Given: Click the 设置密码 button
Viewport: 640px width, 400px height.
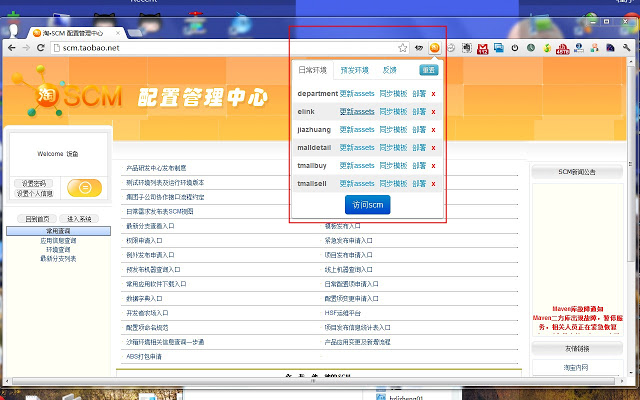Looking at the screenshot, I should point(33,183).
